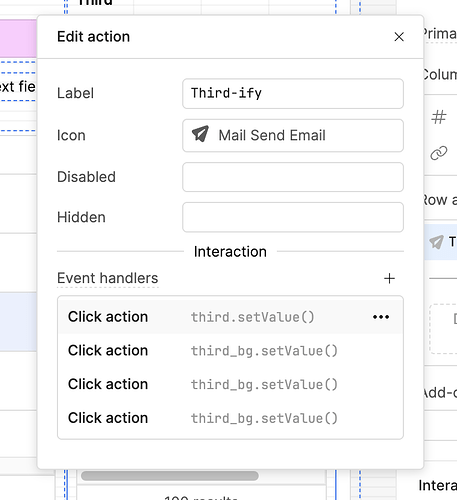Click the horizontal scrollbar below the dialog
The image size is (457, 500).
point(170,476)
